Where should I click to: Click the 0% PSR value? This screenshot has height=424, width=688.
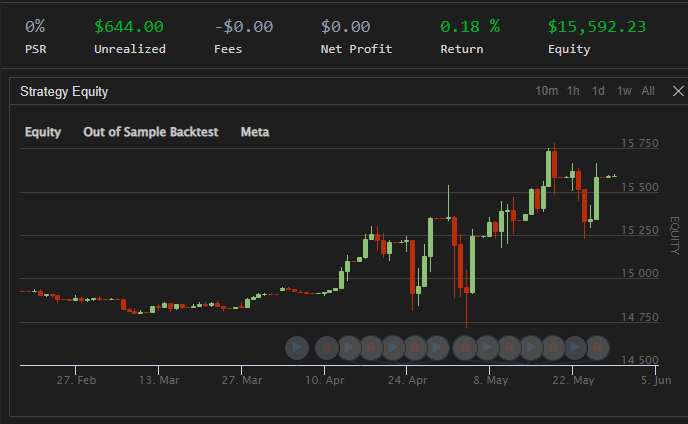pos(35,27)
